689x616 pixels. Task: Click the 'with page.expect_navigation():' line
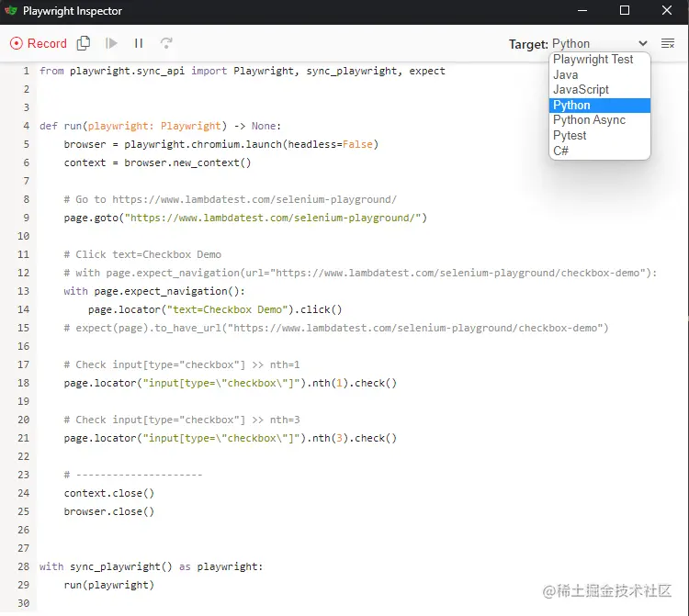pyautogui.click(x=154, y=292)
